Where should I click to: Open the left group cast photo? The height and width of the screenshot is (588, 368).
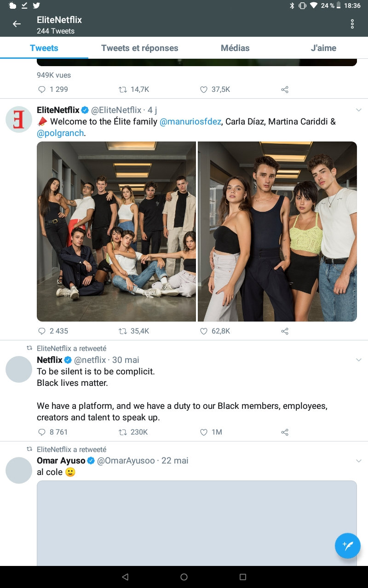tap(116, 232)
